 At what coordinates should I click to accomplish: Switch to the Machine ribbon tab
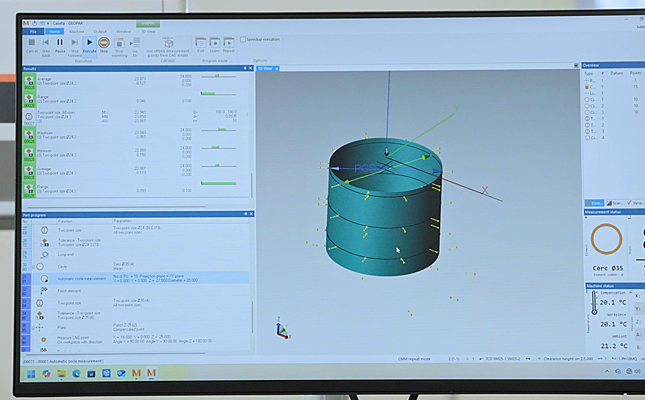(77, 31)
